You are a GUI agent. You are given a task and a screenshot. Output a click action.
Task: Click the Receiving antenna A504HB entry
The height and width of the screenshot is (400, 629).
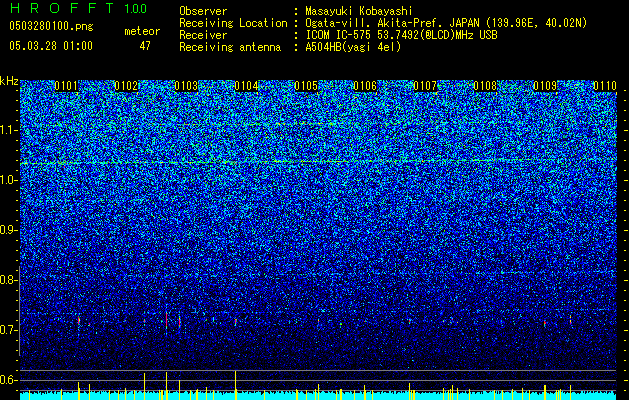click(x=290, y=47)
